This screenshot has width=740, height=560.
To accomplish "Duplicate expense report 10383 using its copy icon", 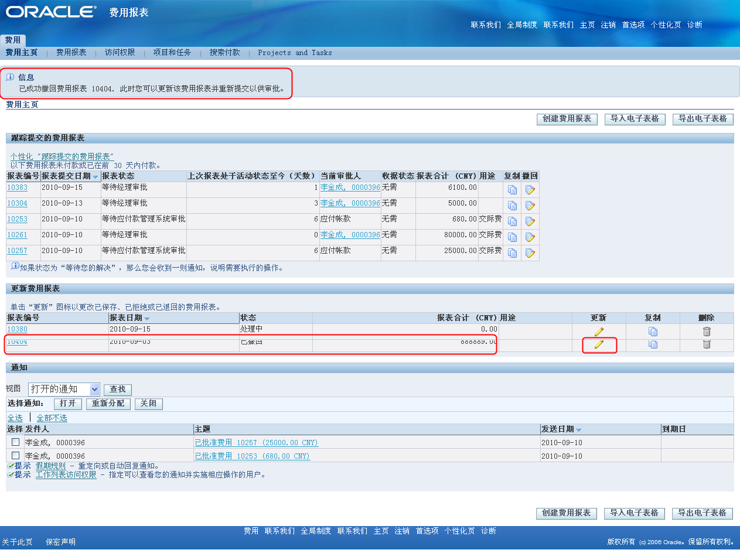I will pos(512,187).
